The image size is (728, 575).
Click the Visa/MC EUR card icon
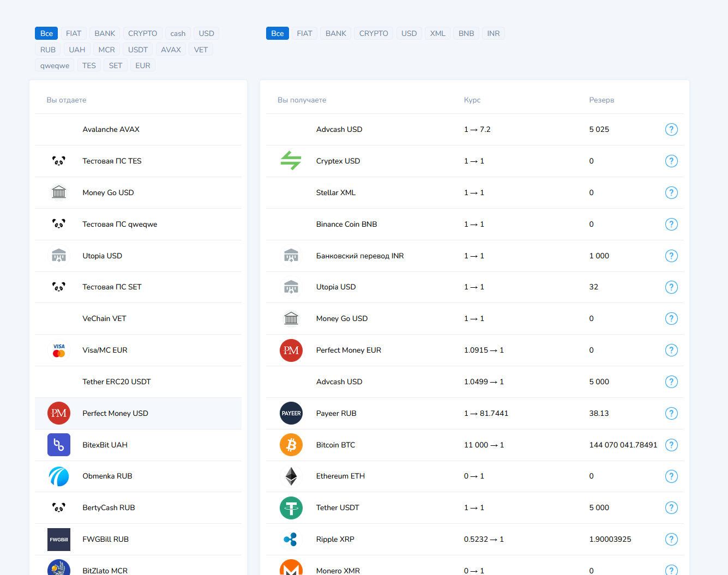tap(59, 350)
